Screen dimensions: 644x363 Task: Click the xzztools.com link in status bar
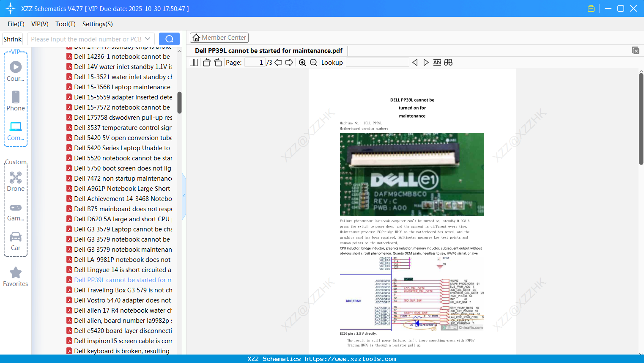click(350, 359)
